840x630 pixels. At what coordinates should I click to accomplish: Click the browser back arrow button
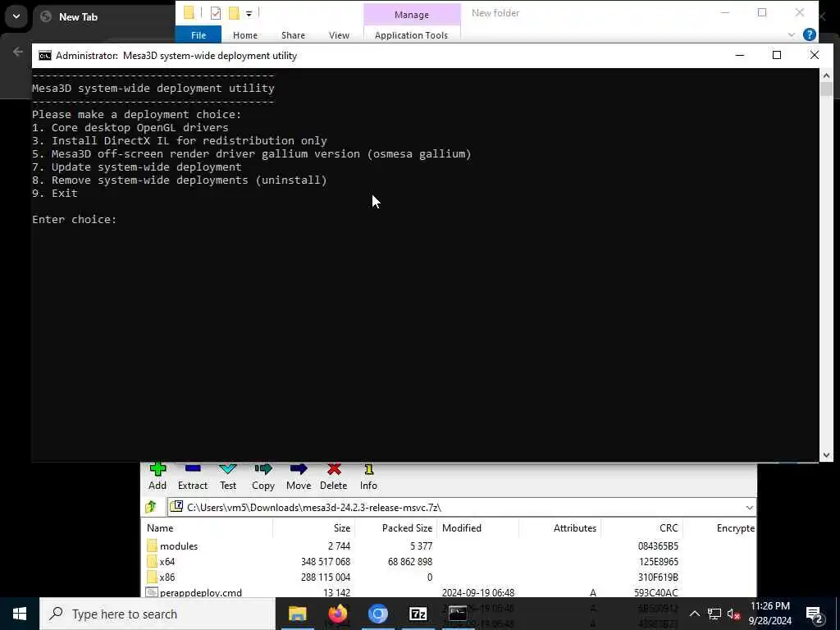pos(18,52)
